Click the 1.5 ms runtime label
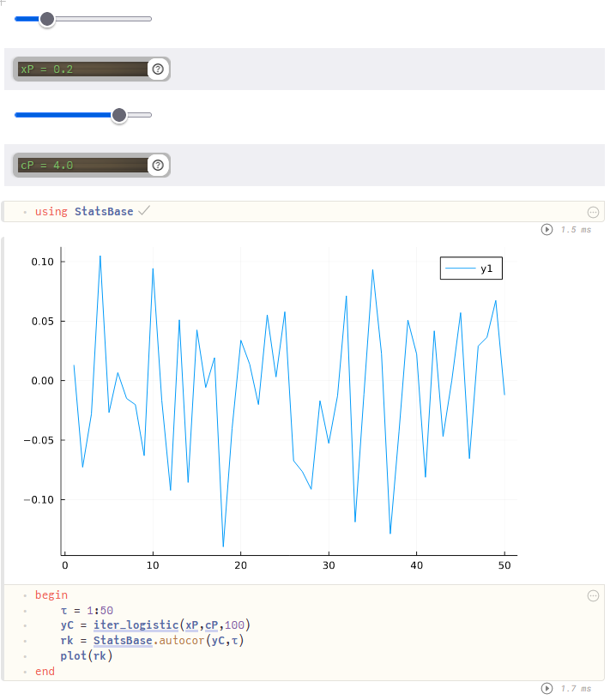 pyautogui.click(x=576, y=229)
